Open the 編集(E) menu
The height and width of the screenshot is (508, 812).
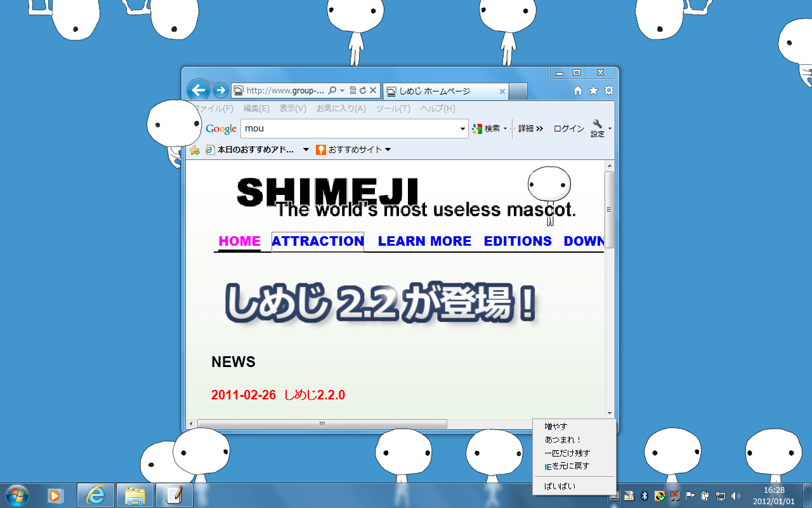pyautogui.click(x=256, y=109)
